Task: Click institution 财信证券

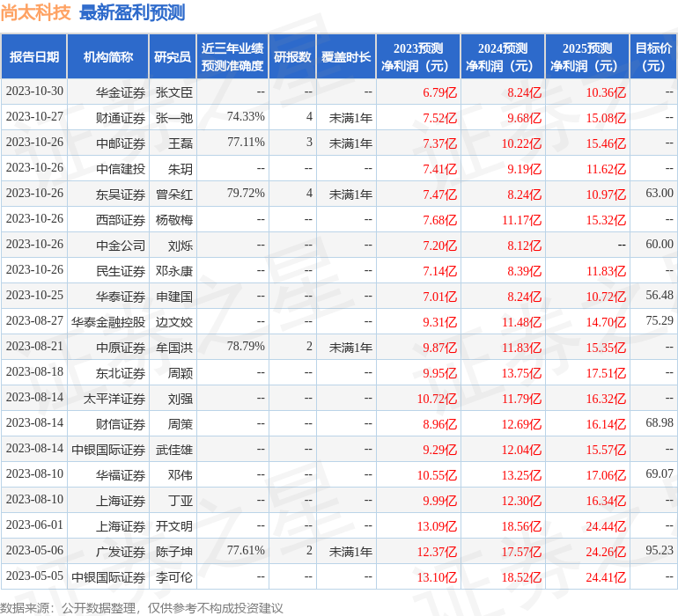Action: pyautogui.click(x=121, y=423)
